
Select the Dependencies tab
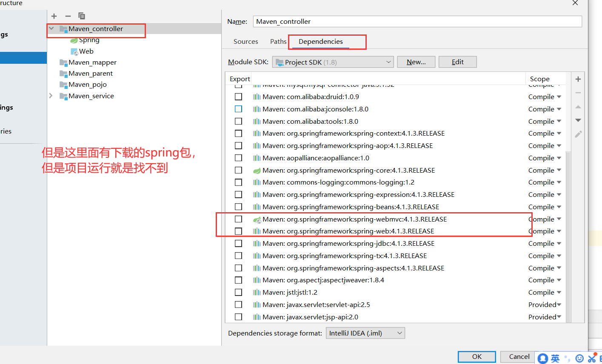(x=321, y=42)
